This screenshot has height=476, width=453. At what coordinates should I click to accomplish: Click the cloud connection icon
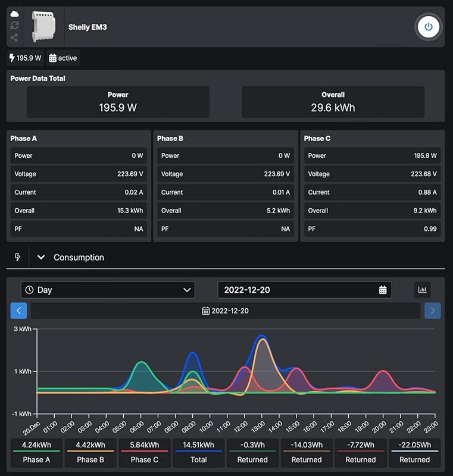[14, 14]
